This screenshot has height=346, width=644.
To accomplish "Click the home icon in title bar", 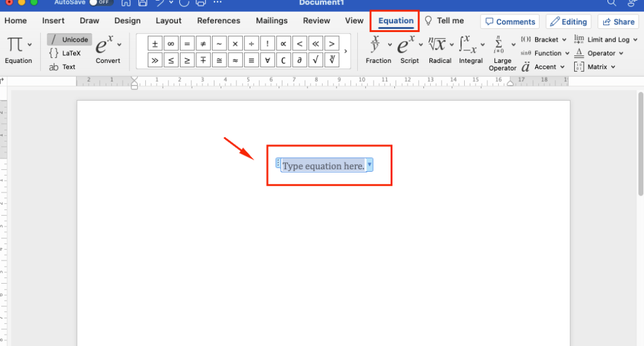I will (x=126, y=3).
